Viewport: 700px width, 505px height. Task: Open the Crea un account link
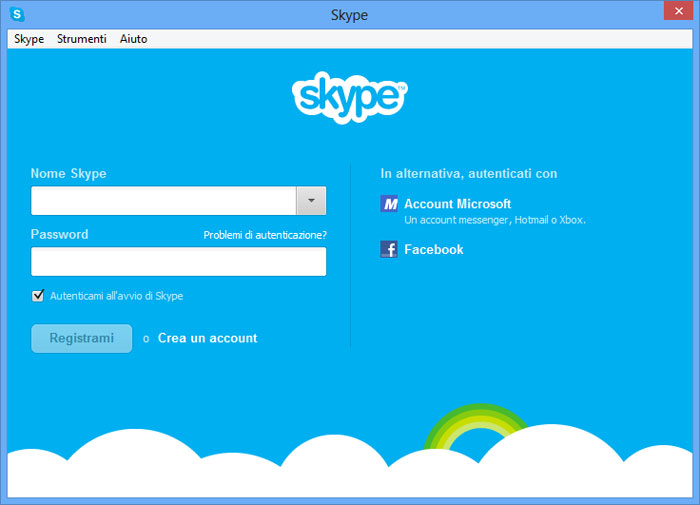pos(208,338)
